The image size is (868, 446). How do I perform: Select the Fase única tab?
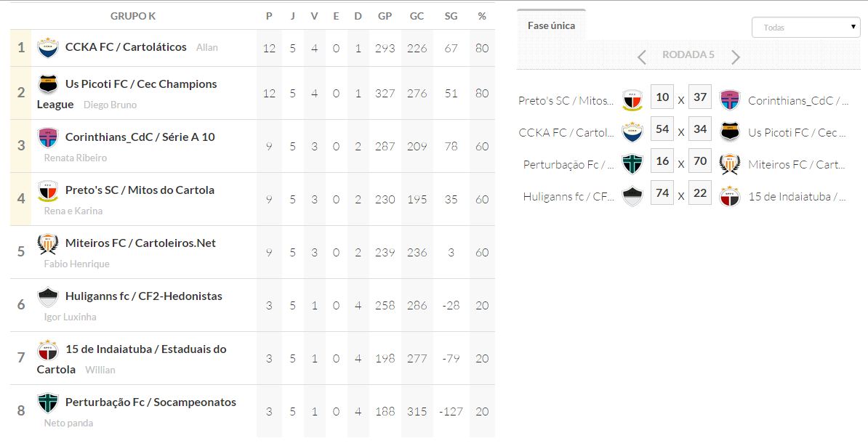tap(551, 25)
